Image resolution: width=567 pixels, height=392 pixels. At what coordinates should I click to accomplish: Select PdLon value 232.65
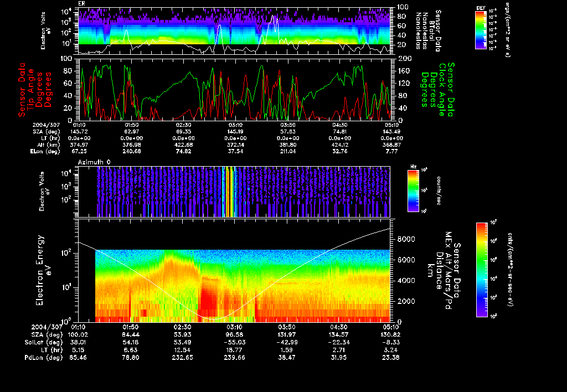183,358
